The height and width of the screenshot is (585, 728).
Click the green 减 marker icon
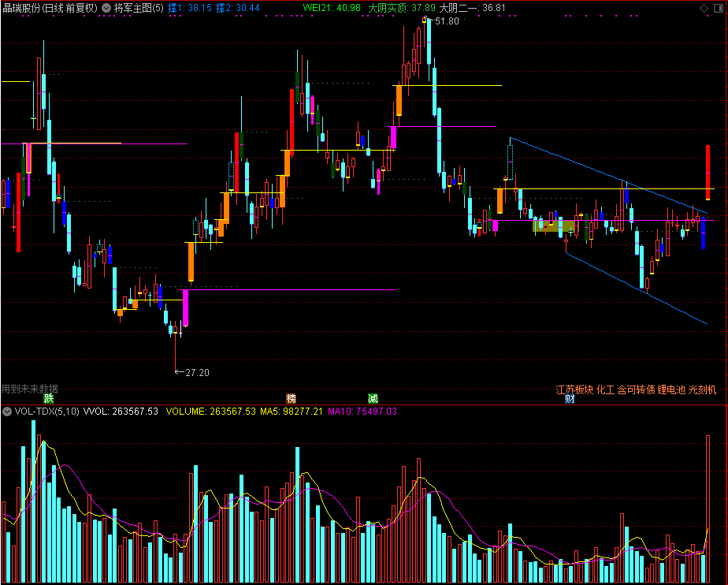tap(373, 398)
